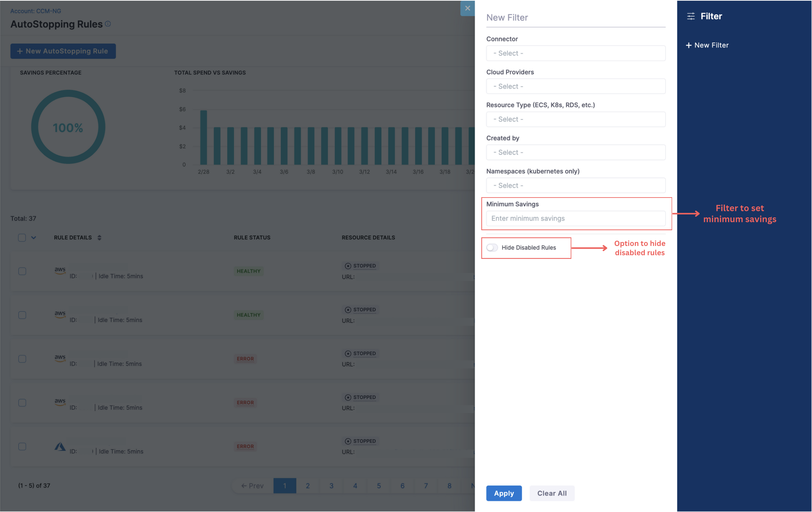The height and width of the screenshot is (512, 812).
Task: Click the Azure logo in last rule
Action: (60, 446)
